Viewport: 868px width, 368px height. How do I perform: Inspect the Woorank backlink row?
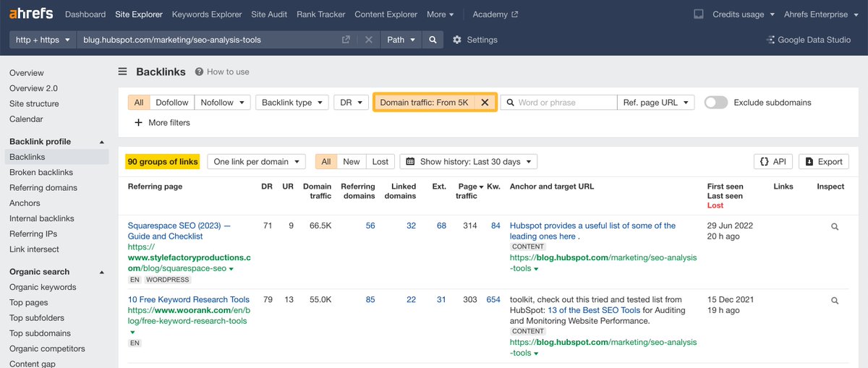pos(835,300)
